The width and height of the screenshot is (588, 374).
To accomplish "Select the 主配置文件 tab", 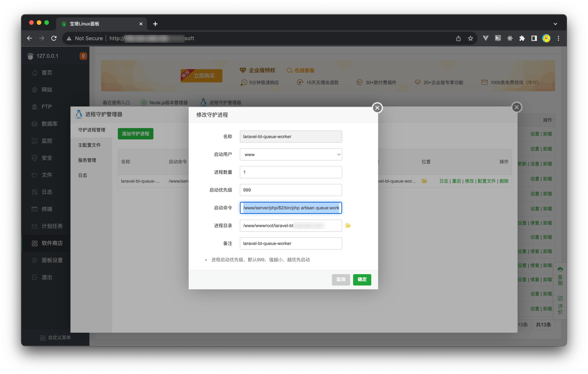I will 91,145.
